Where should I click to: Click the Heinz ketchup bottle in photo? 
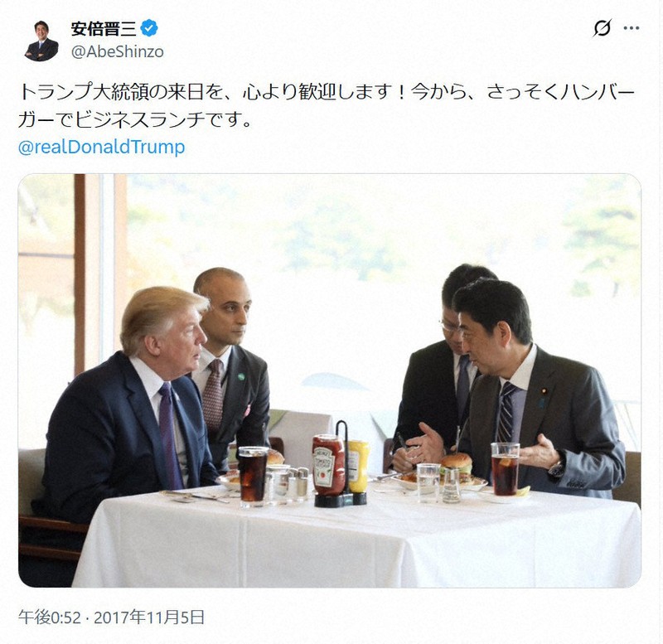[328, 465]
